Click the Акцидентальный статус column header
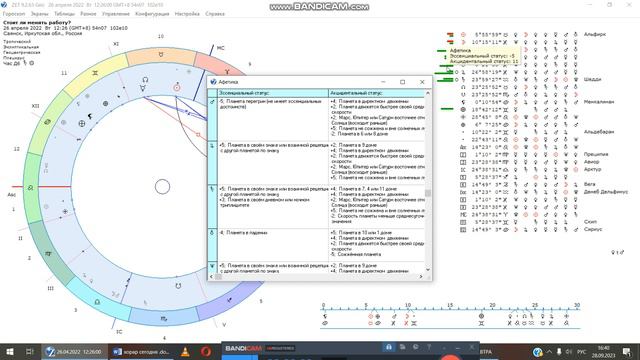 [377, 93]
